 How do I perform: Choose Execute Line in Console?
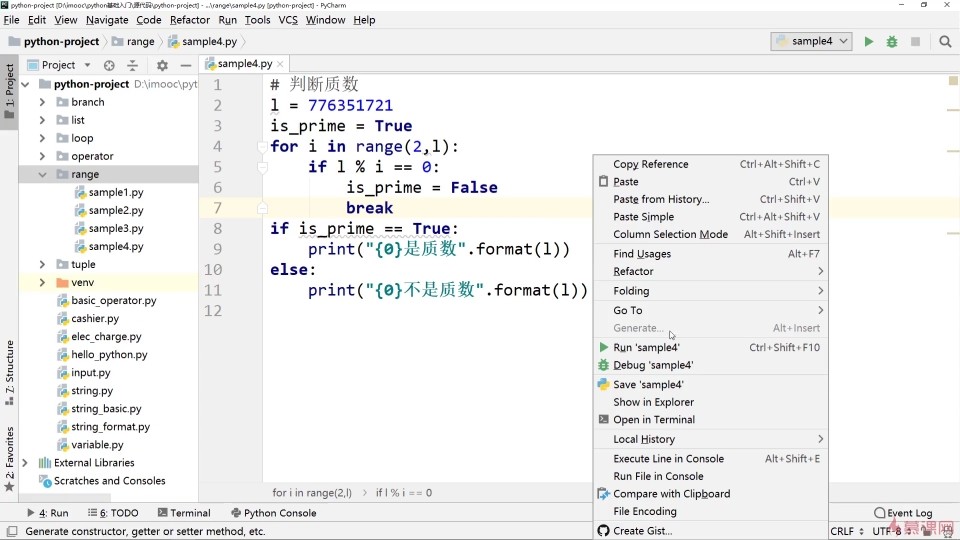[x=711, y=459]
